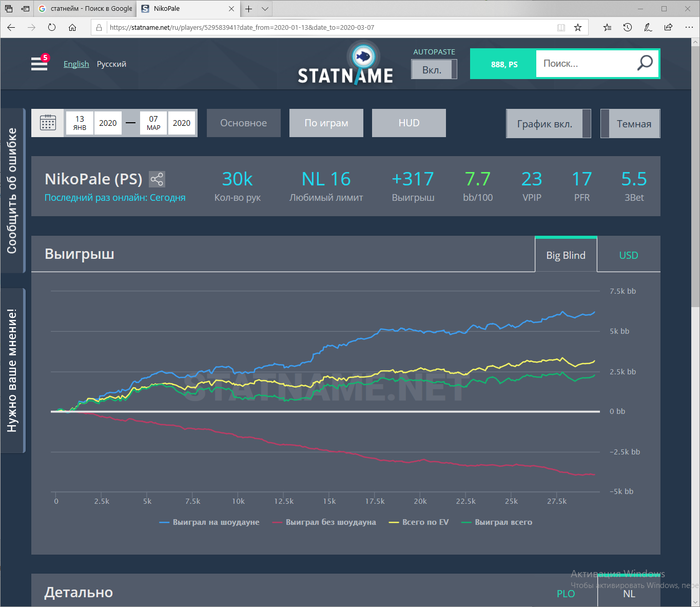Open the hamburger menu with notification badge
Viewport: 700px width, 607px height.
click(x=39, y=63)
